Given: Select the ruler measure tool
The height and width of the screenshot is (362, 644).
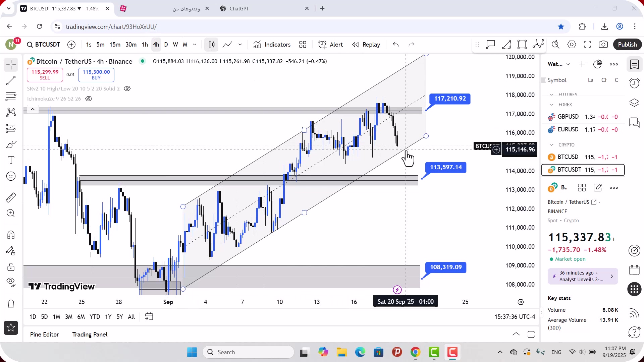Looking at the screenshot, I should tap(11, 197).
